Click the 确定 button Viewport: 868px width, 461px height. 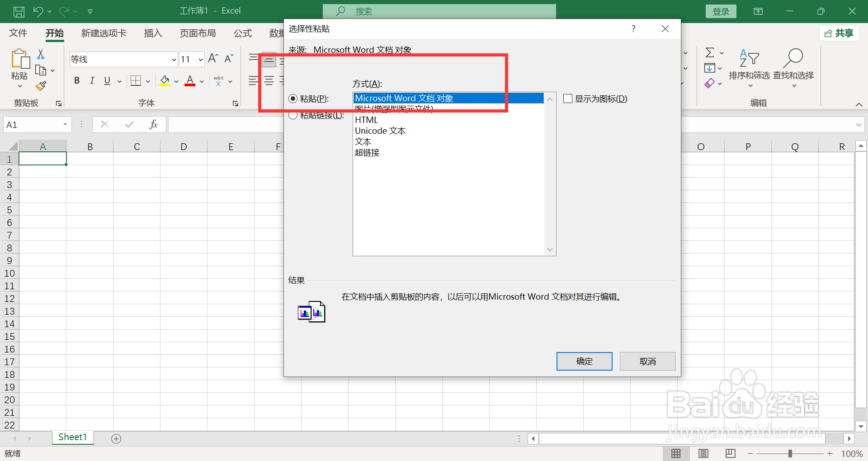point(585,361)
